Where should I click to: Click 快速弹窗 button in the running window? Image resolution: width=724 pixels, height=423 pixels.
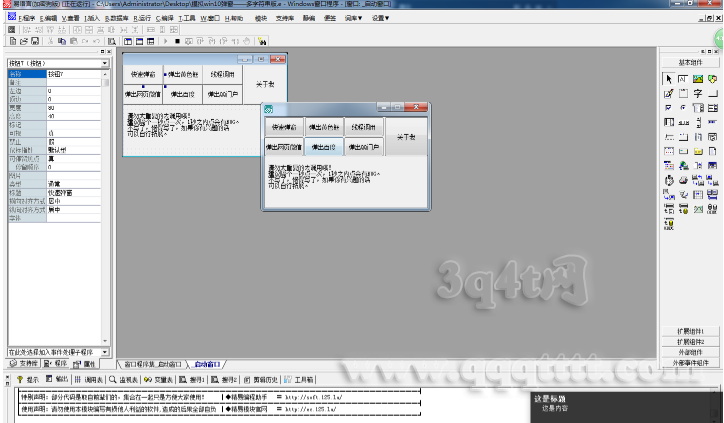point(284,127)
